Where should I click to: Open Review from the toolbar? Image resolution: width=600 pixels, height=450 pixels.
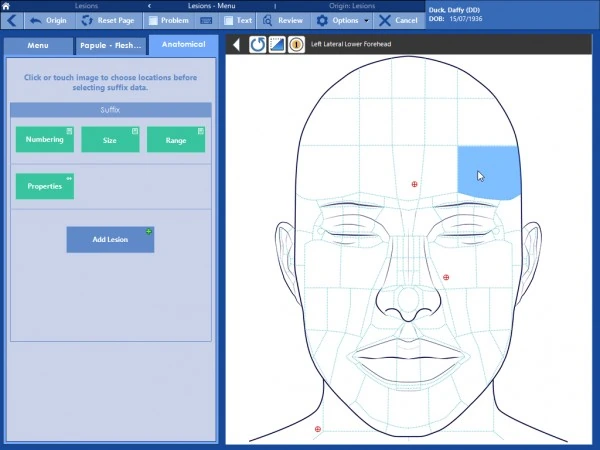pyautogui.click(x=284, y=20)
